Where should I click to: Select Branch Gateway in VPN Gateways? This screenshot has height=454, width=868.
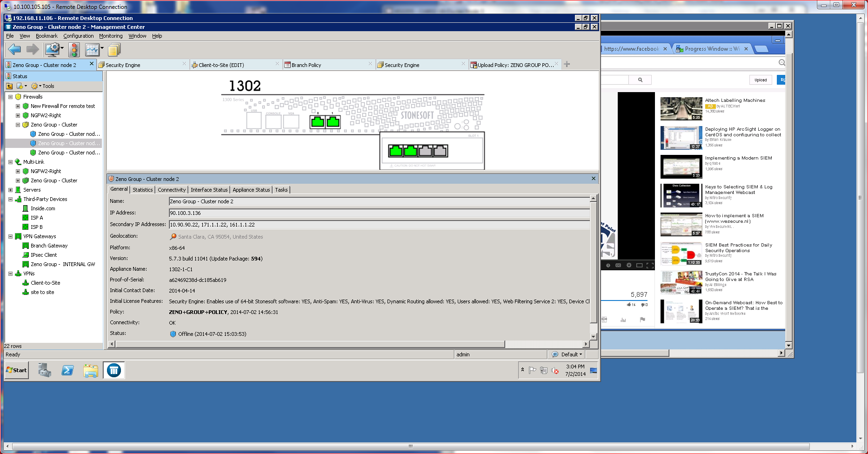click(x=49, y=246)
